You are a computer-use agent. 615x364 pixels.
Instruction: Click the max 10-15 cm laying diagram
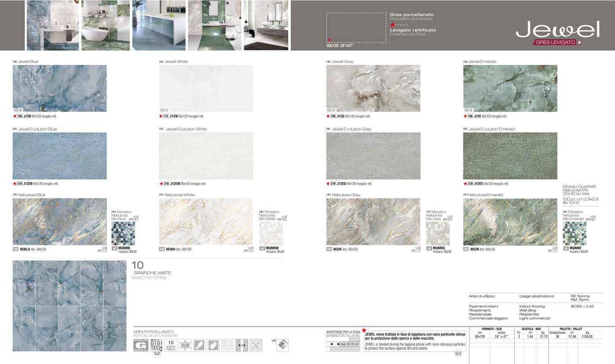click(x=343, y=344)
